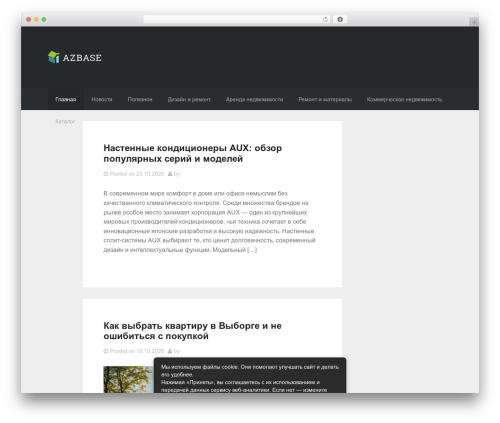Image resolution: width=500 pixels, height=423 pixels.
Task: Click the author icon in the AUX post
Action: (x=170, y=174)
